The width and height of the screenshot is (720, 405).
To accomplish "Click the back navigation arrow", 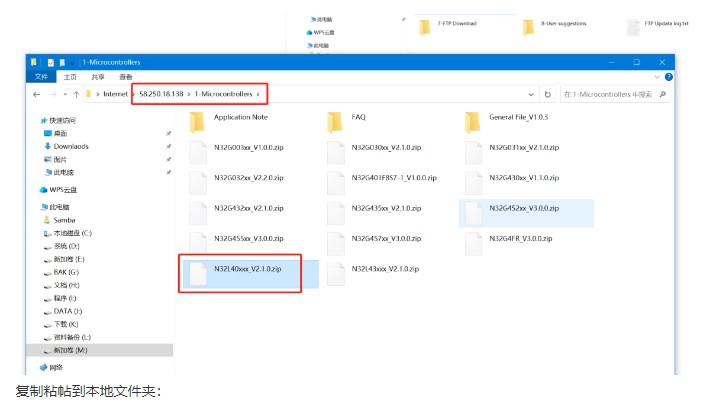I will click(x=37, y=94).
